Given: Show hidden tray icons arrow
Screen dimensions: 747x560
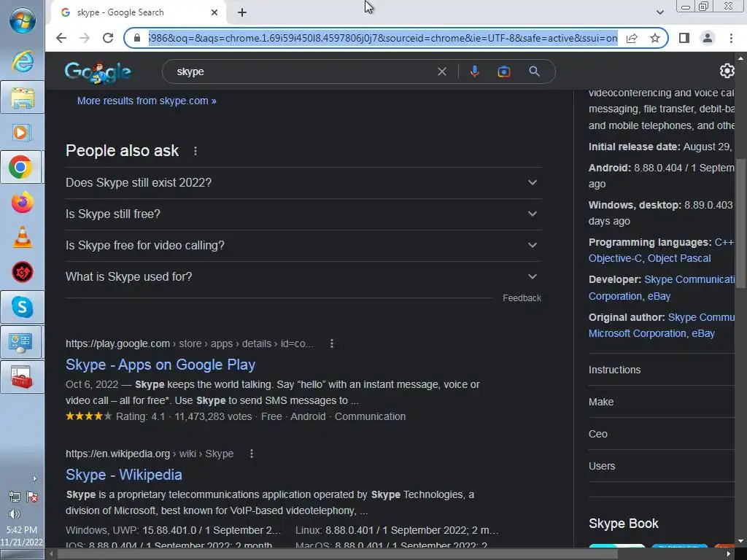Looking at the screenshot, I should [34, 478].
